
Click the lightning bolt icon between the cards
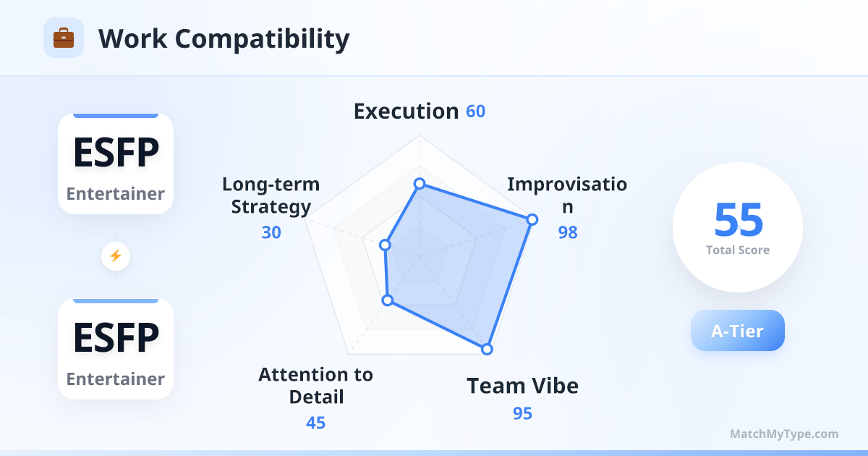tap(116, 256)
